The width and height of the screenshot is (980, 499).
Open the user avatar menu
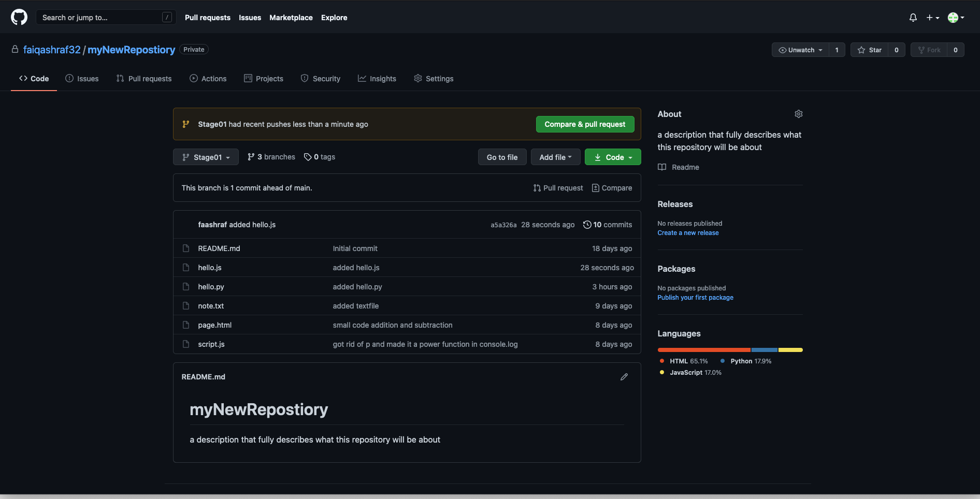click(x=956, y=18)
